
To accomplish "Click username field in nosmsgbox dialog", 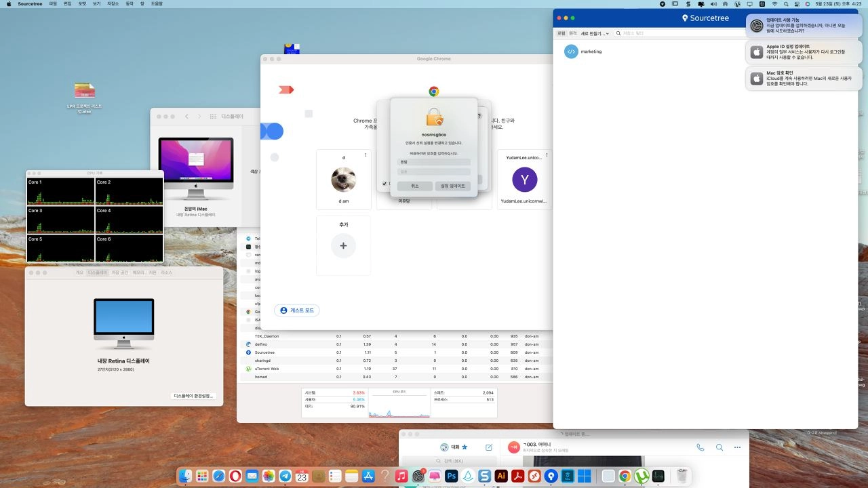I will [x=434, y=162].
